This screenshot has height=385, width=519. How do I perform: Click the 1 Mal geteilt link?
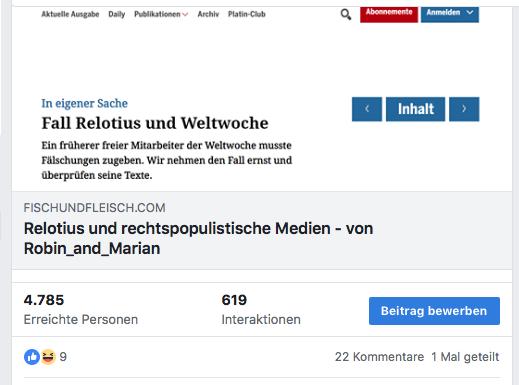tap(465, 357)
